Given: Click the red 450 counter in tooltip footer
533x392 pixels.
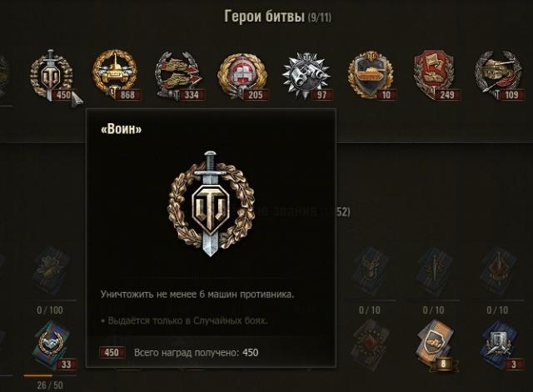Looking at the screenshot, I should pos(112,353).
